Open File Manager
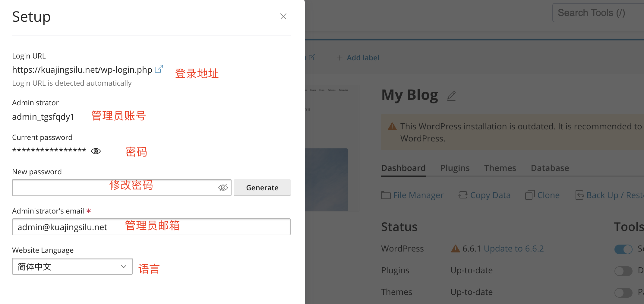644x304 pixels. [x=418, y=195]
